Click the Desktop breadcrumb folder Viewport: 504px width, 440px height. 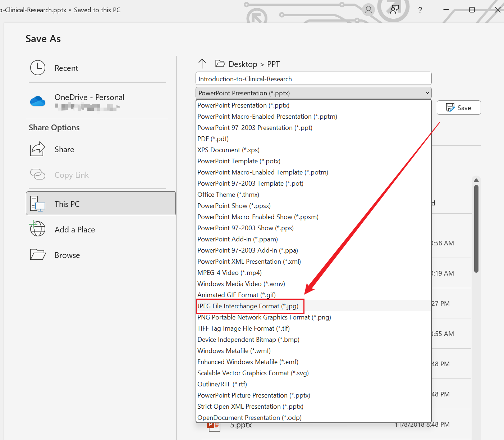tap(243, 64)
